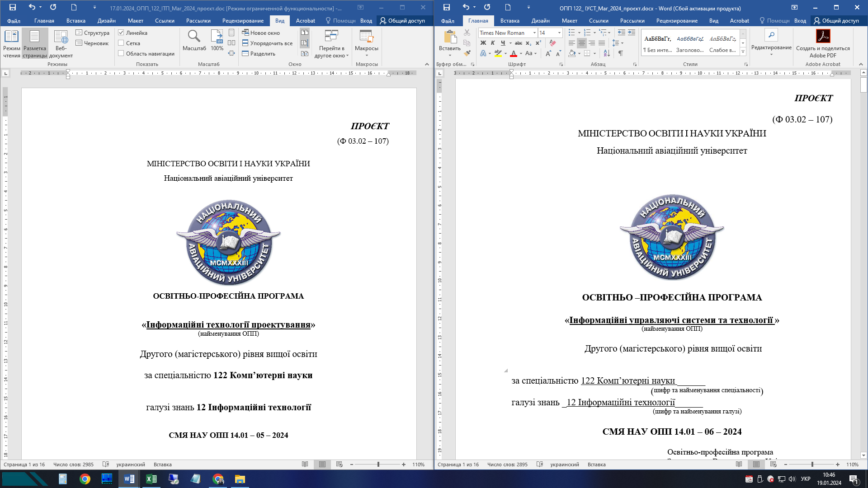The image size is (868, 488).
Task: Uncheck the Линейка (Ruler) checkbox
Action: click(x=121, y=33)
